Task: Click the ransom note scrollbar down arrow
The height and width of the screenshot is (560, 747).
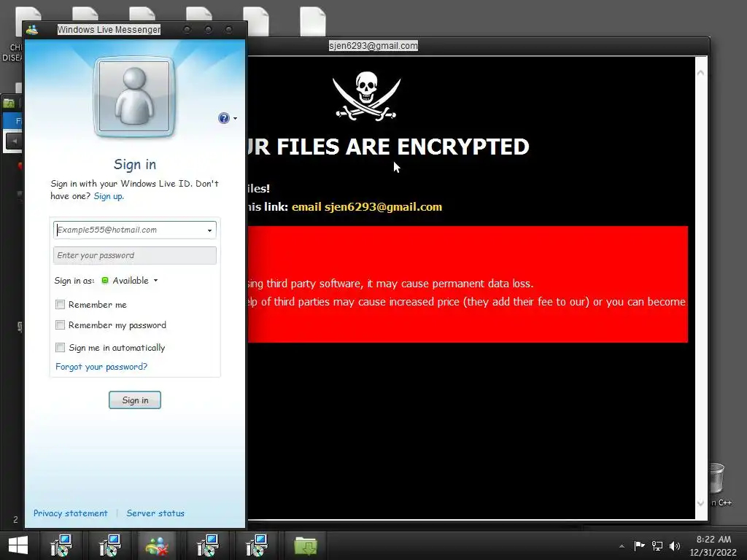Action: pyautogui.click(x=700, y=503)
